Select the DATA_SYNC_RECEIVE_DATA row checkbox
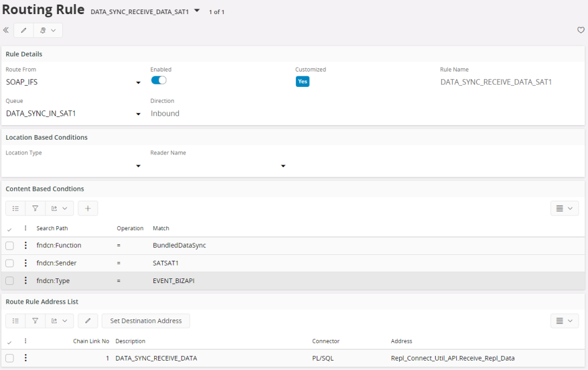This screenshot has width=588, height=370. coord(9,358)
